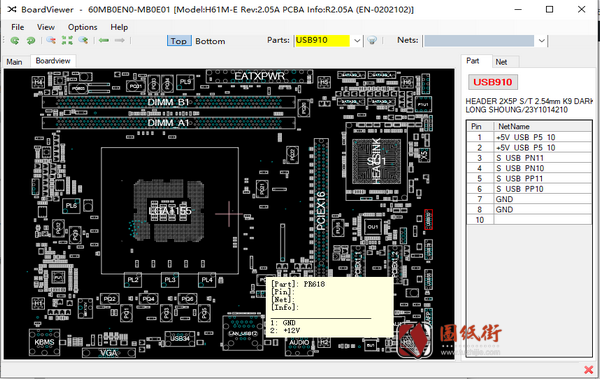Click the NetName column header
The image size is (600, 379).
(542, 126)
